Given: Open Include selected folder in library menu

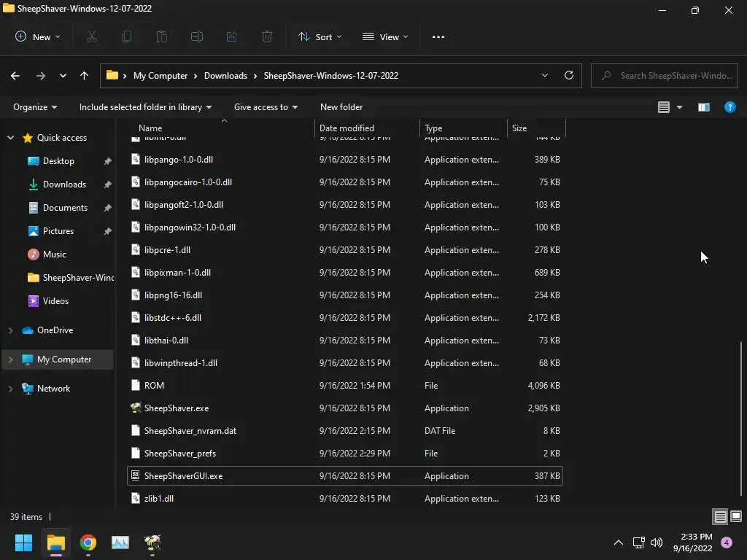Looking at the screenshot, I should [145, 107].
